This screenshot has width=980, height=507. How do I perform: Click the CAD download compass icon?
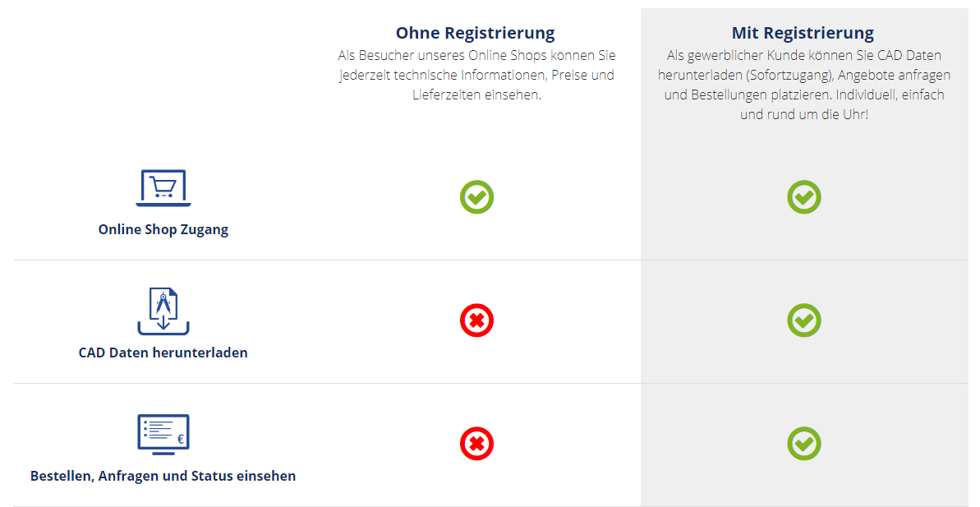pyautogui.click(x=163, y=311)
